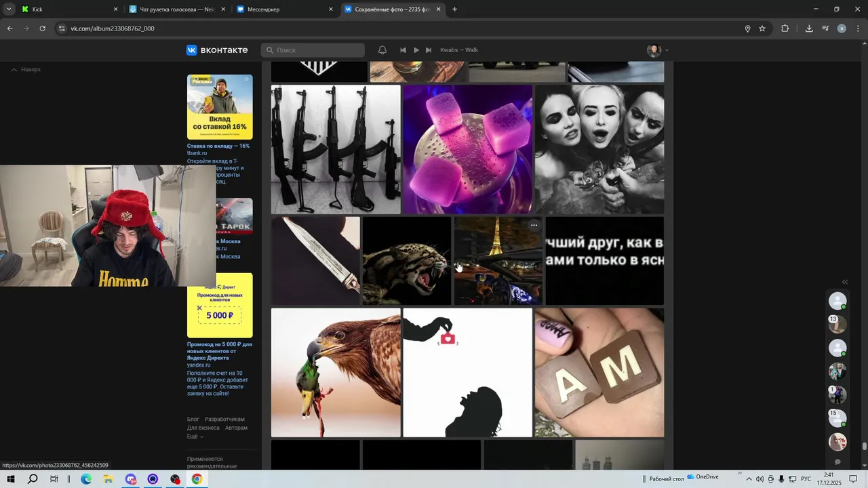The height and width of the screenshot is (488, 868).
Task: Open Chrome downloads
Action: (x=809, y=28)
